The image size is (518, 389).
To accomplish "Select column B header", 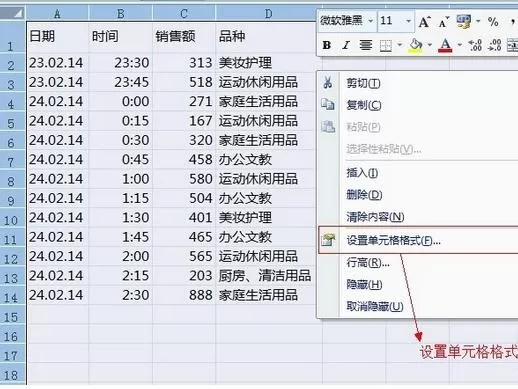I will tap(121, 14).
